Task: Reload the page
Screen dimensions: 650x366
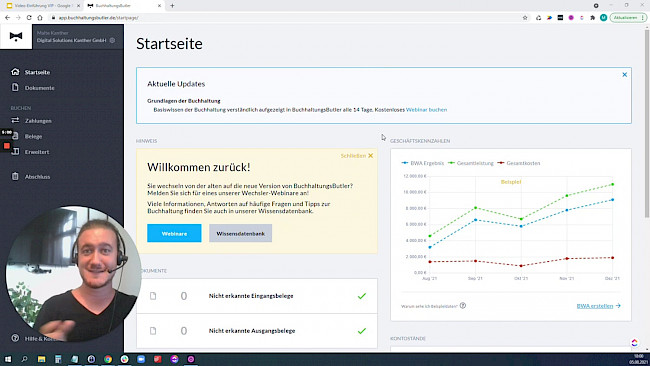Action: 29,18
